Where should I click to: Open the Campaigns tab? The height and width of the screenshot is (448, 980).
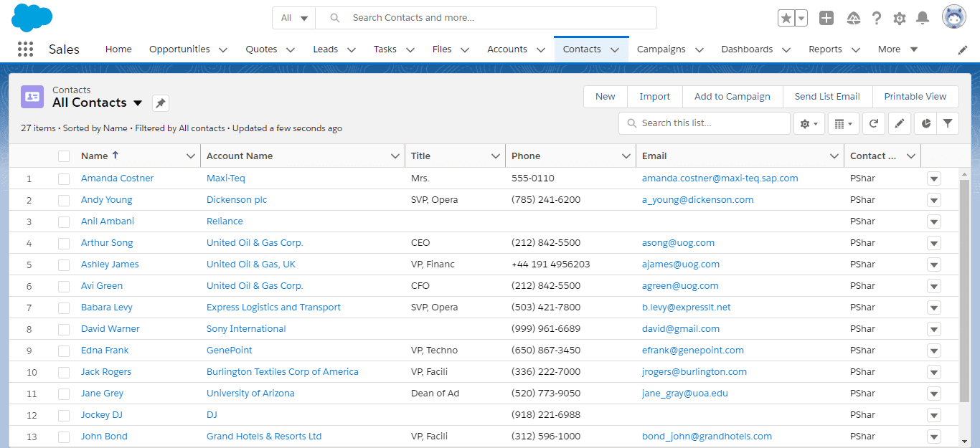661,49
